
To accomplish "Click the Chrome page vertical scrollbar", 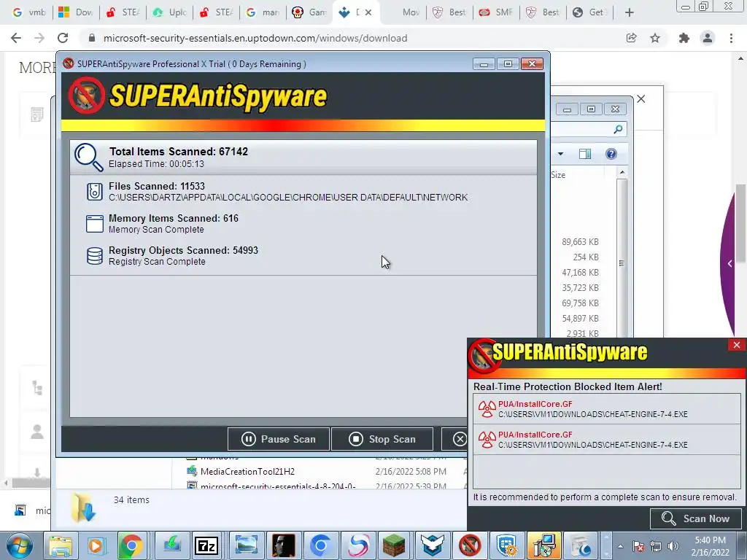I will pyautogui.click(x=740, y=223).
